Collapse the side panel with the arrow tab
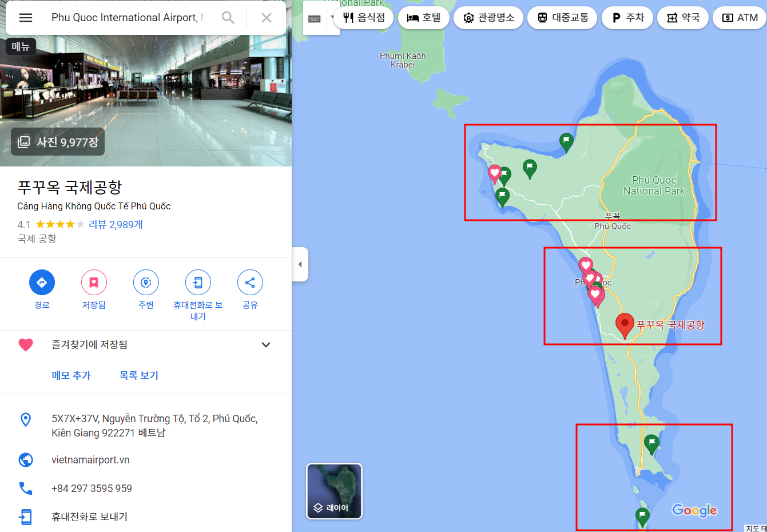The height and width of the screenshot is (532, 767). [300, 264]
